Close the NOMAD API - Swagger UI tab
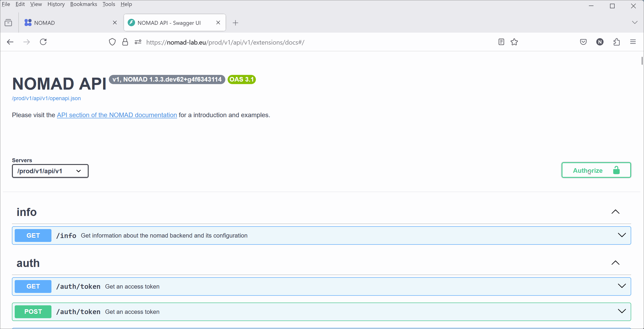The width and height of the screenshot is (644, 329). tap(218, 23)
